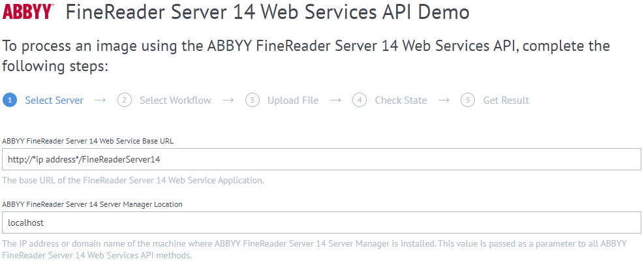Open the Get Result step label
The height and width of the screenshot is (261, 644).
point(506,100)
